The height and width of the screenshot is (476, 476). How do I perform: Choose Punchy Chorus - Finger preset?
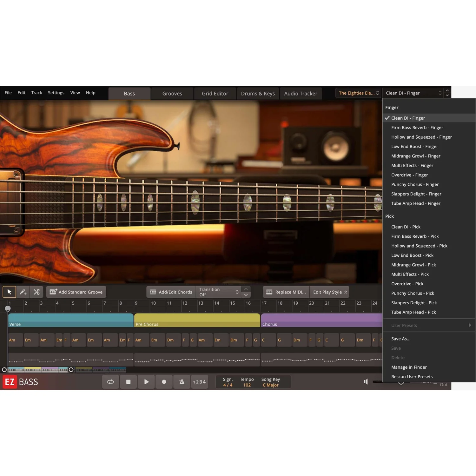pos(429,184)
